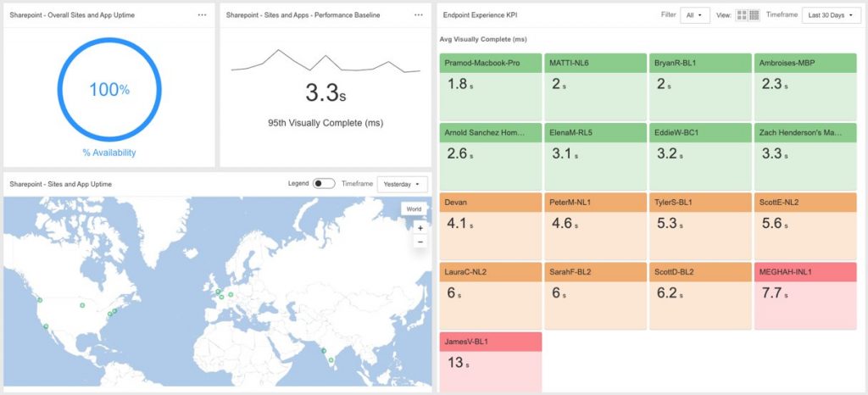Click the 7.7 s value on MEGHAH-INL1
The height and width of the screenshot is (395, 868).
[773, 293]
